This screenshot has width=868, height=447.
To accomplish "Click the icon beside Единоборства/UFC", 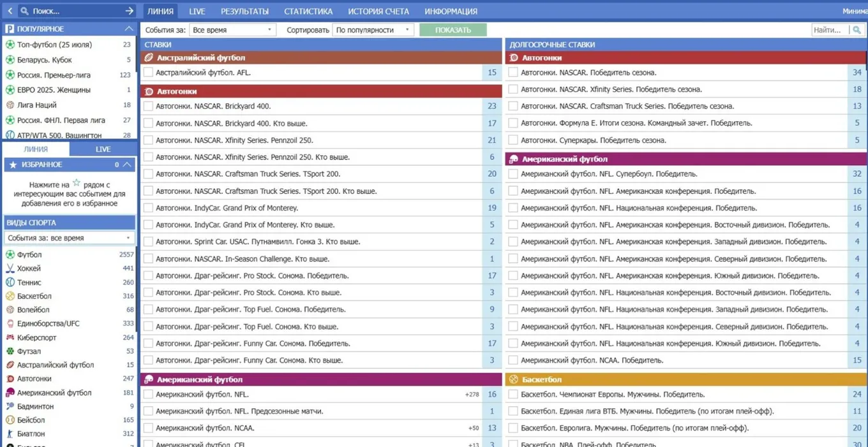I will (x=10, y=324).
